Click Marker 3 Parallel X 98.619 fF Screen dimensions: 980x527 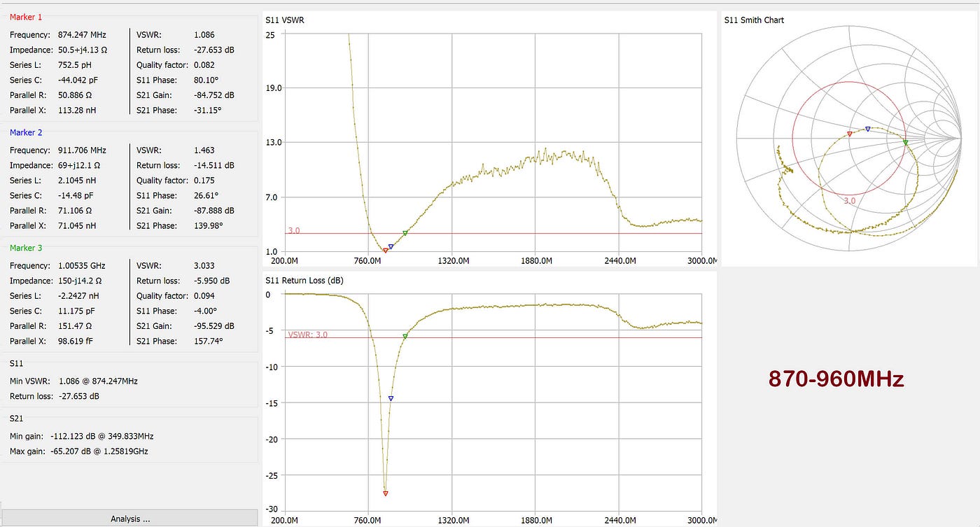75,341
